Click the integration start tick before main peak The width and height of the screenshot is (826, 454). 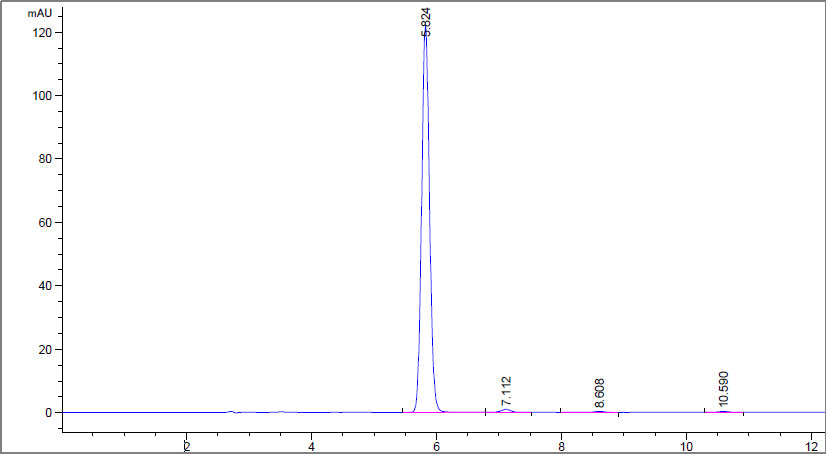point(402,410)
